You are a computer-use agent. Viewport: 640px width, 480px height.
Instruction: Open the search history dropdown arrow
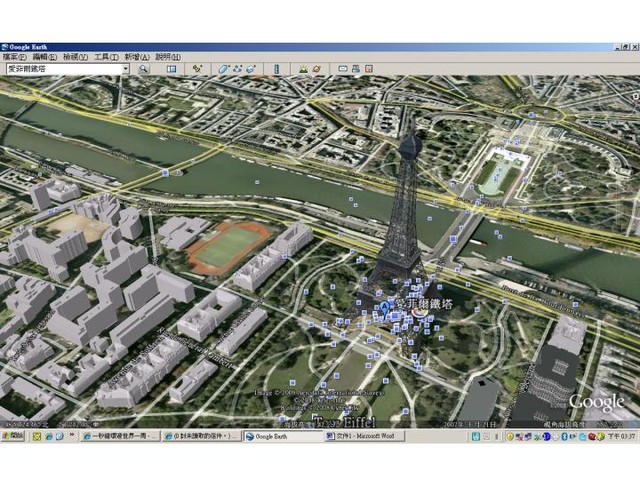(126, 69)
